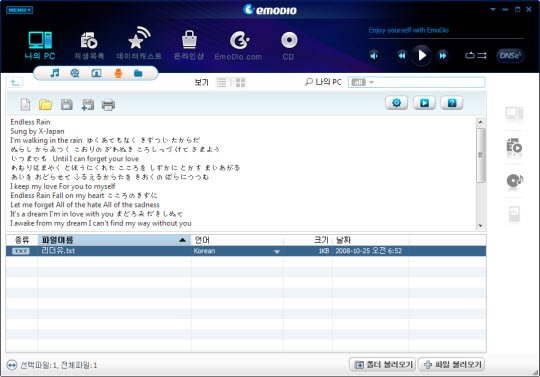This screenshot has width=540, height=377.
Task: Click the text viewer play preview button
Action: coord(424,103)
